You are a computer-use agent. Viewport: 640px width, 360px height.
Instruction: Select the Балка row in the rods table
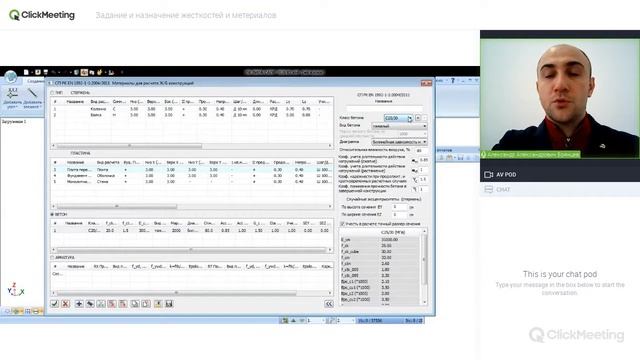pyautogui.click(x=191, y=115)
